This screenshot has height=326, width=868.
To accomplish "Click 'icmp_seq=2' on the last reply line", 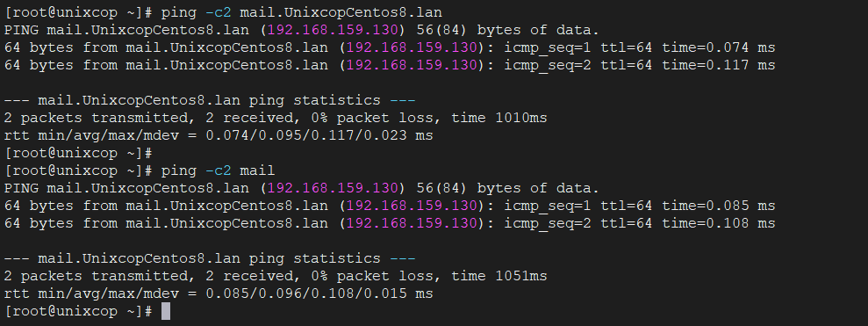I will [x=548, y=223].
